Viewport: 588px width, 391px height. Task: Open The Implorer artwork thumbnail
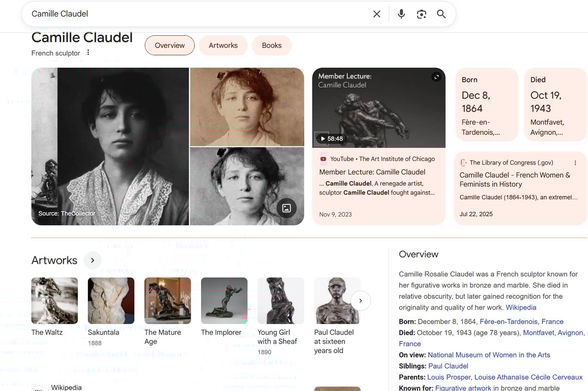click(x=224, y=301)
